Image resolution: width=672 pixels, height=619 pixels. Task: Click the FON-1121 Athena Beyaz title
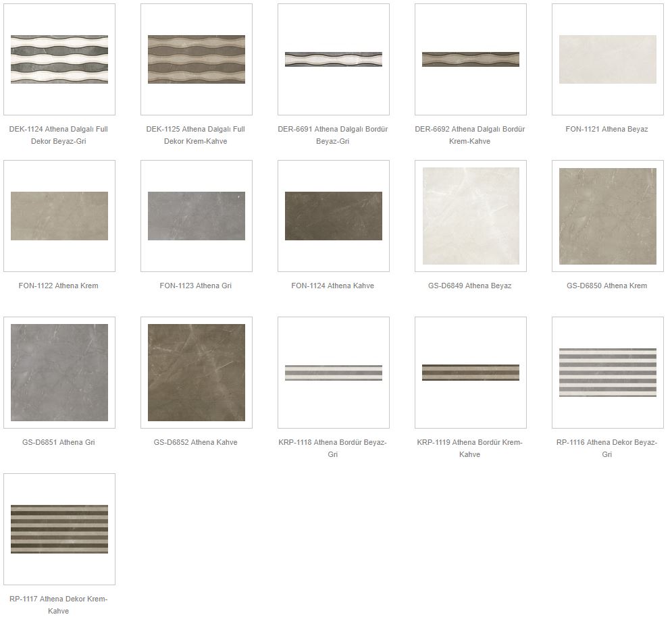click(607, 129)
